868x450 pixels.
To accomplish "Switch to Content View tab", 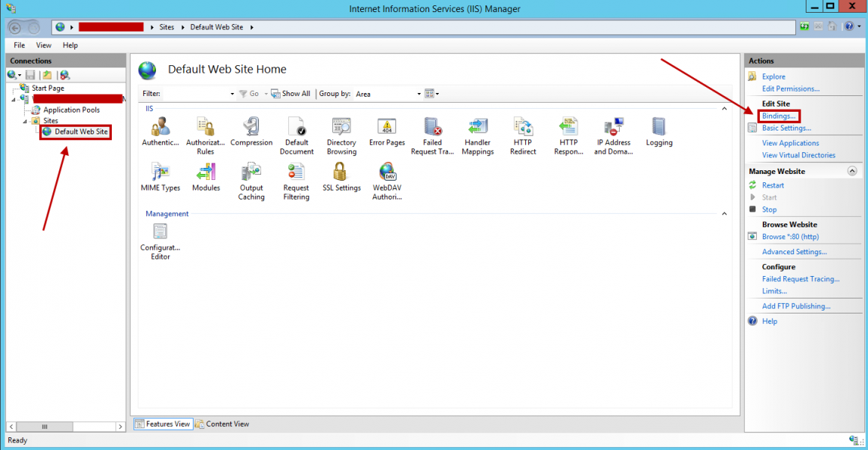I will [x=223, y=424].
